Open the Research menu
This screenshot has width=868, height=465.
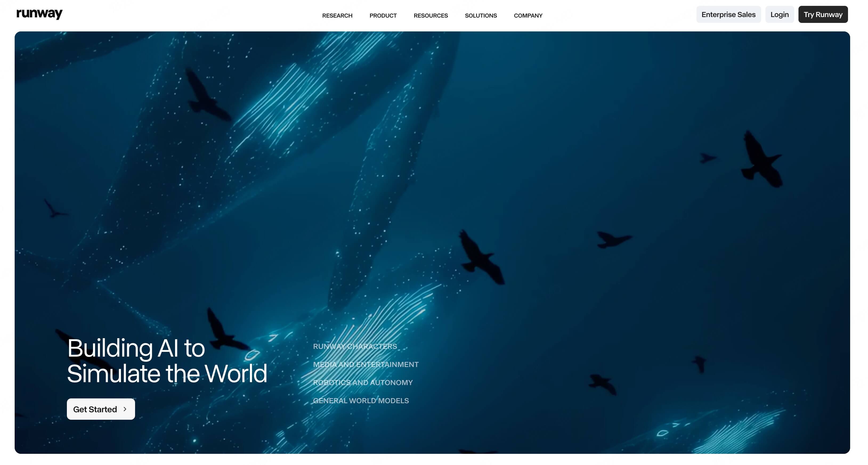pos(337,15)
